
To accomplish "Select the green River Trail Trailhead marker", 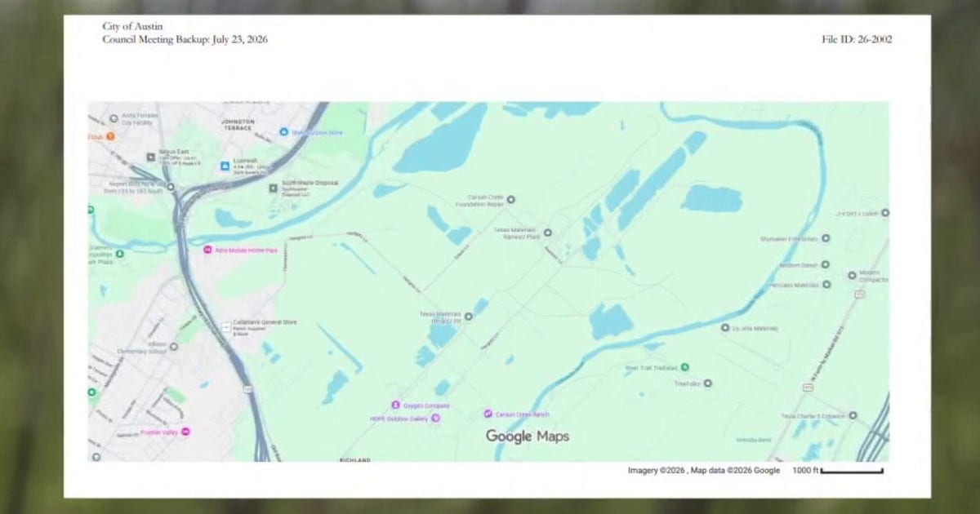I will tap(685, 367).
